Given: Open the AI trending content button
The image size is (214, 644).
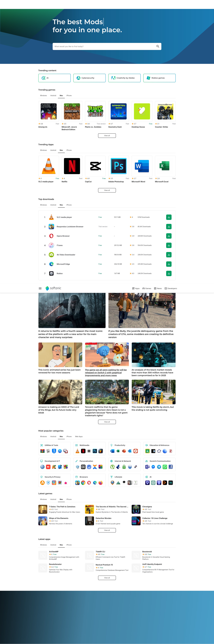Looking at the screenshot, I should click(x=54, y=78).
